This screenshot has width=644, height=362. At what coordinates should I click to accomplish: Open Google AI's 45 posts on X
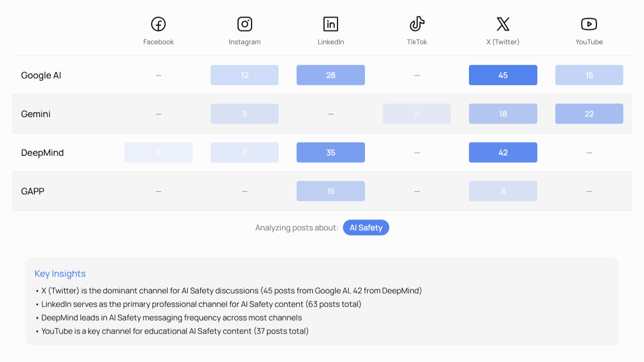click(x=503, y=75)
